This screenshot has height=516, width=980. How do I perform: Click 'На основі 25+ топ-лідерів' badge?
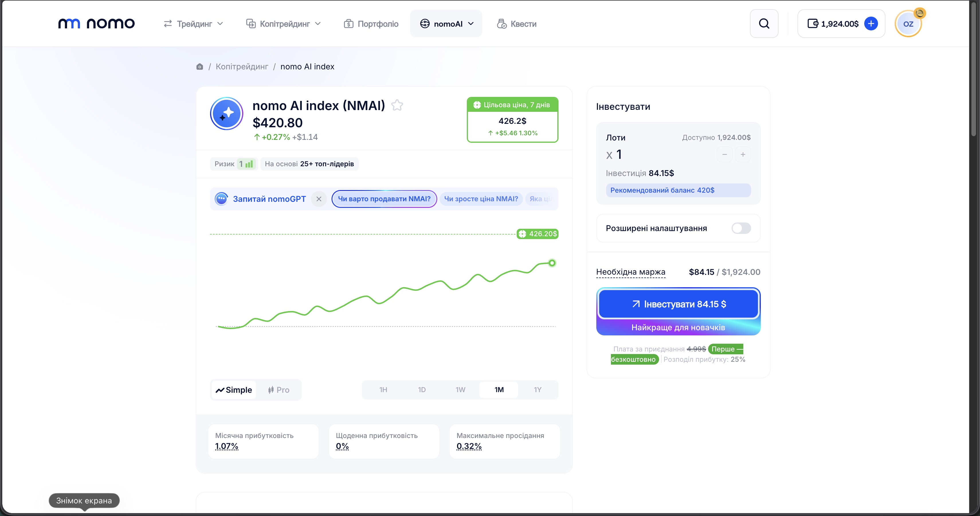[x=309, y=164]
